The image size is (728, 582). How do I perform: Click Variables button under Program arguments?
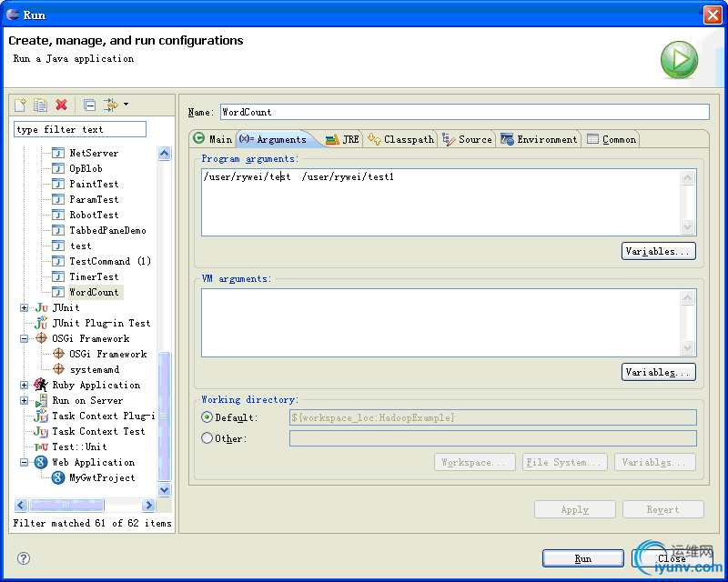658,251
